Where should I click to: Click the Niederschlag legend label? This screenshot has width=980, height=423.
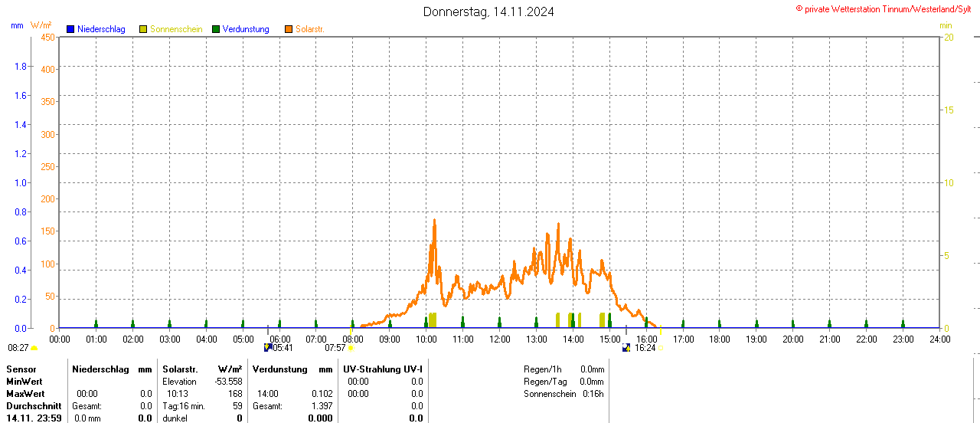coord(101,29)
